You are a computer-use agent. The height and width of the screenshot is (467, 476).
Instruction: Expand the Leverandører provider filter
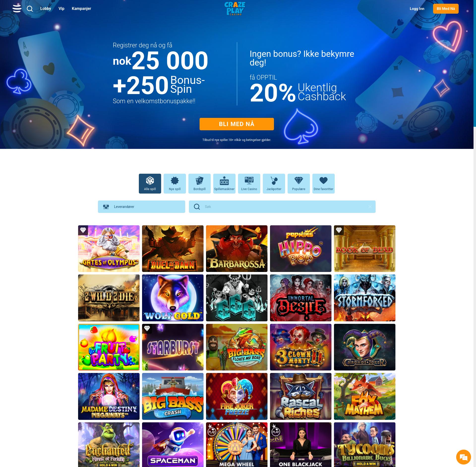[x=142, y=207]
